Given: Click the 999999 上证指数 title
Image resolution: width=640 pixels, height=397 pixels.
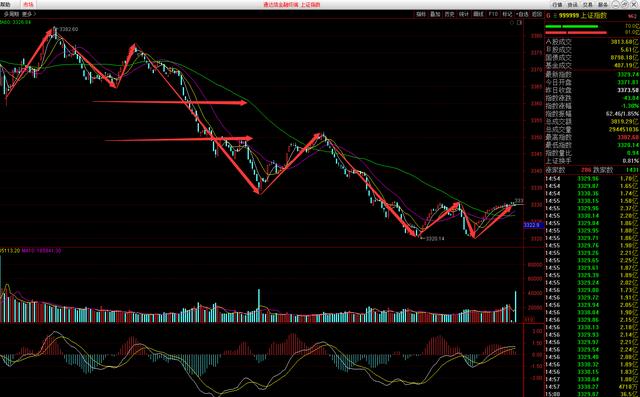Looking at the screenshot, I should click(x=583, y=16).
